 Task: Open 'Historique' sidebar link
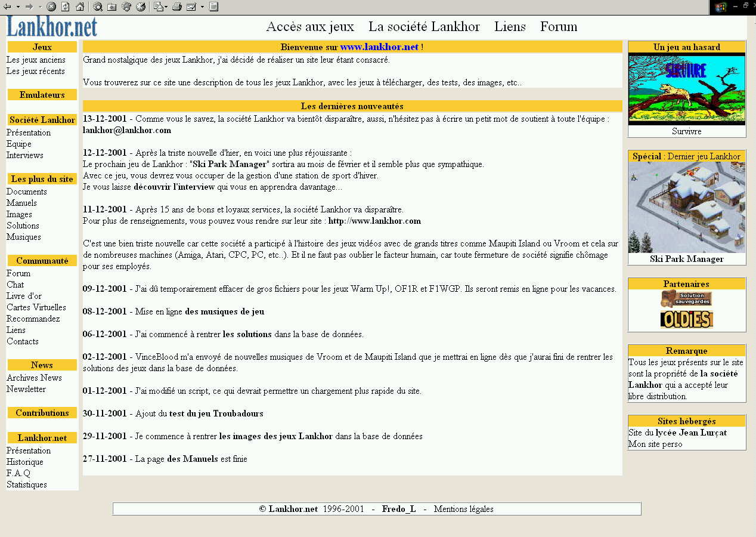[x=25, y=462]
